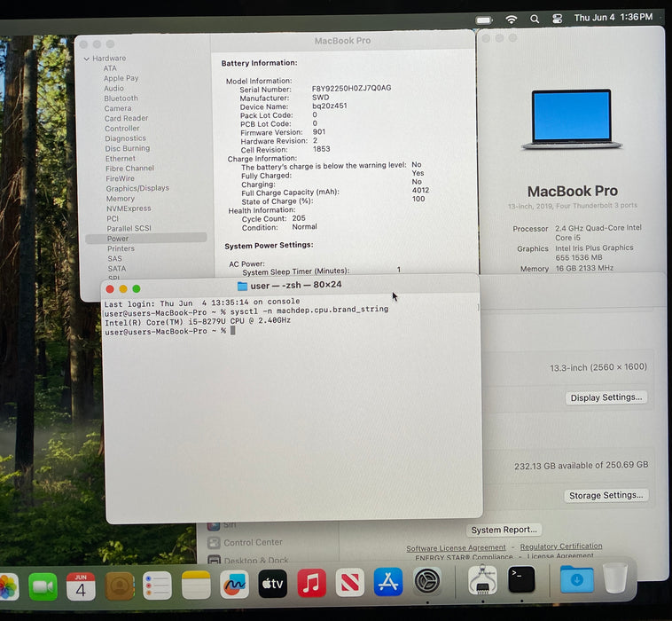Click 13.3-inch display resolution text
The height and width of the screenshot is (621, 672).
[598, 367]
